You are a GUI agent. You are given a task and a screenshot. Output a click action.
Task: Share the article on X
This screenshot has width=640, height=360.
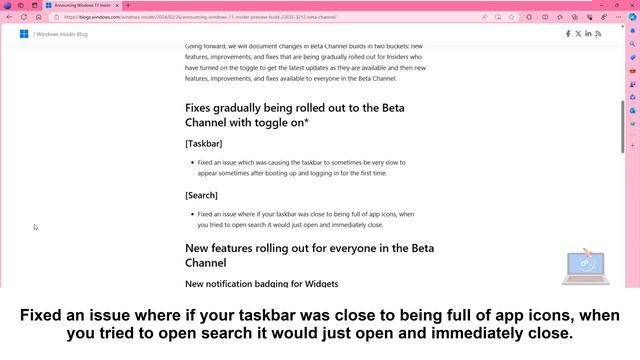(578, 34)
